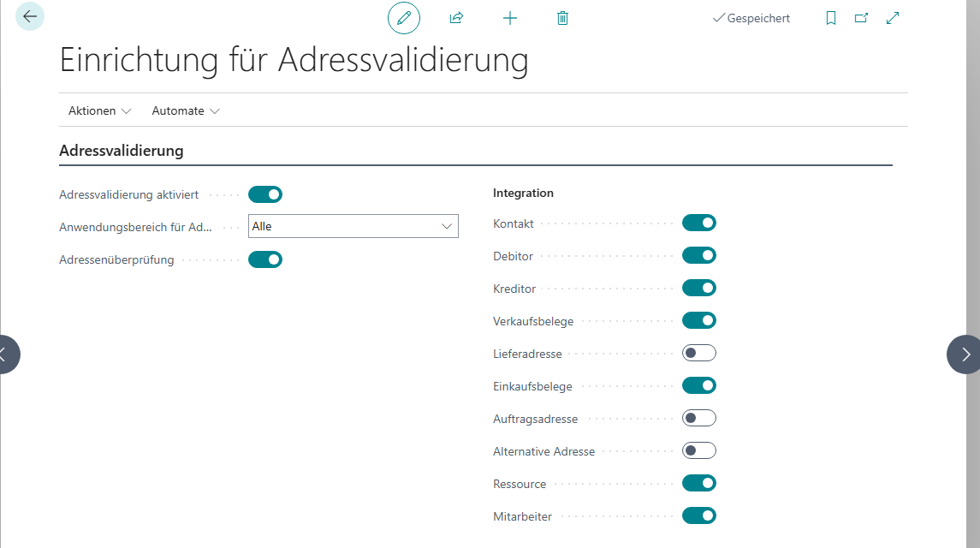980x548 pixels.
Task: Enable the Lieferadresse toggle
Action: click(x=698, y=353)
